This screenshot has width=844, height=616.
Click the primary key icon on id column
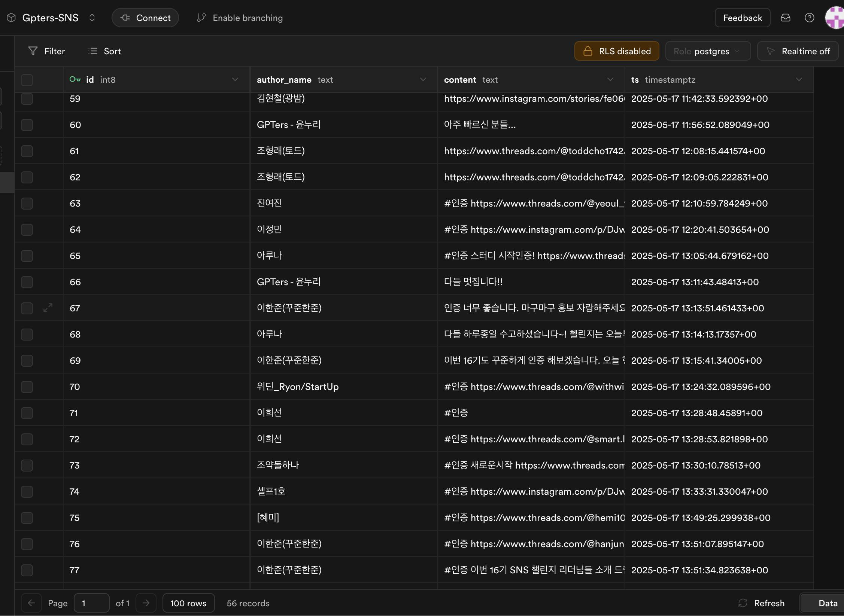click(75, 79)
